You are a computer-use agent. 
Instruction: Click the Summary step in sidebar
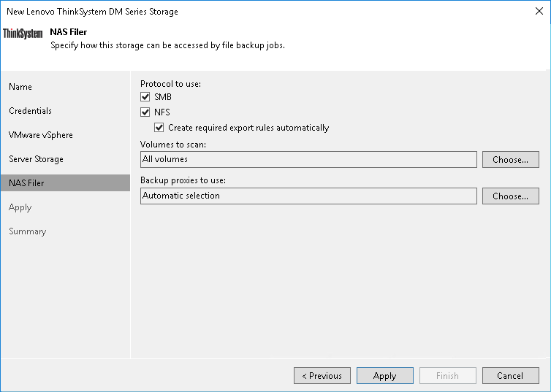tap(27, 231)
